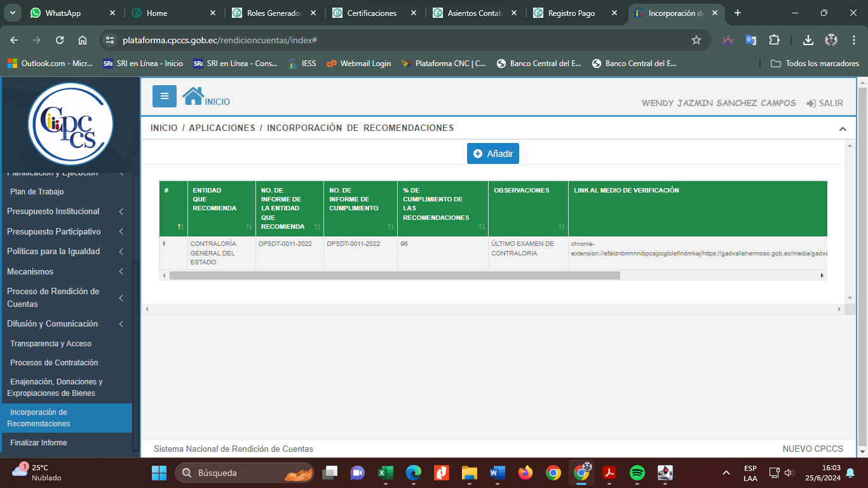Open Finalizar Informe in the sidebar
This screenshot has height=488, width=868.
39,443
